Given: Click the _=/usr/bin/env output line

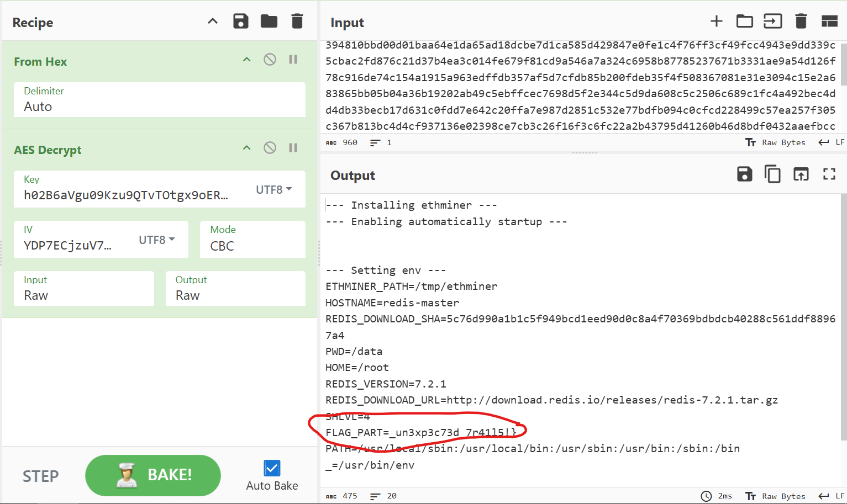Looking at the screenshot, I should (x=370, y=465).
